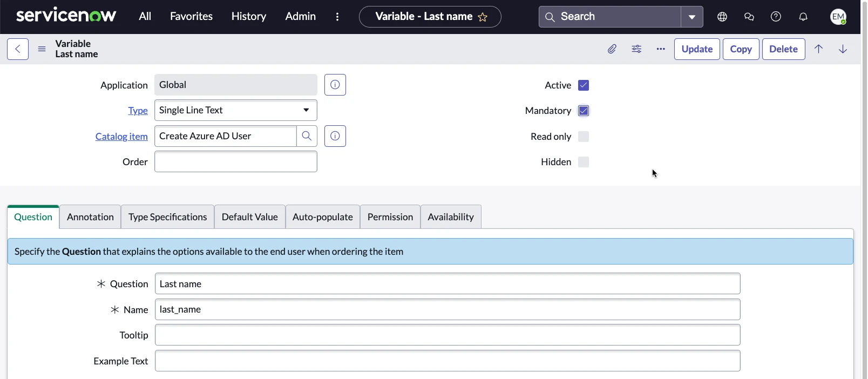
Task: Uncheck the Active checkbox
Action: [583, 85]
